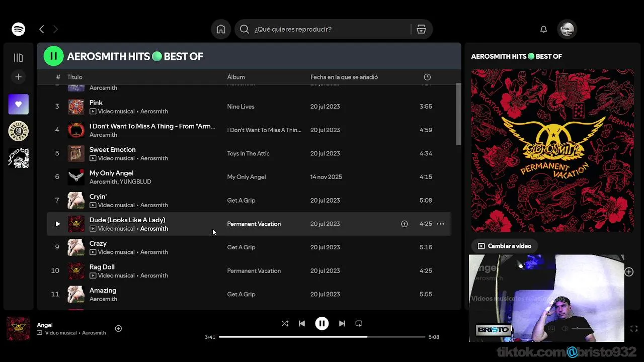Click the tracklist vertical scrollbar
The width and height of the screenshot is (644, 362).
coord(458,114)
